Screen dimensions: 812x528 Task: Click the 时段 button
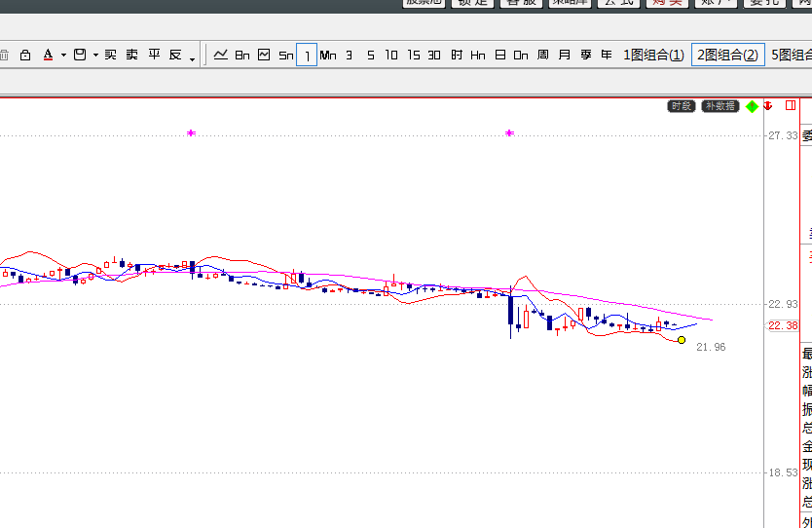pyautogui.click(x=682, y=106)
